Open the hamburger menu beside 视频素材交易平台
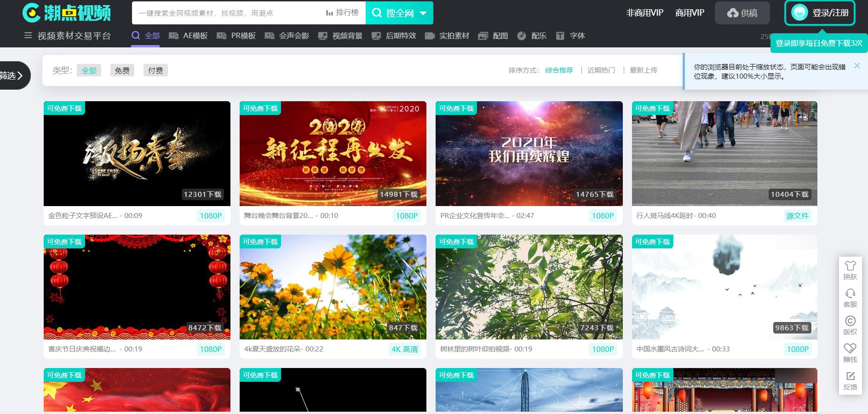 (x=28, y=35)
